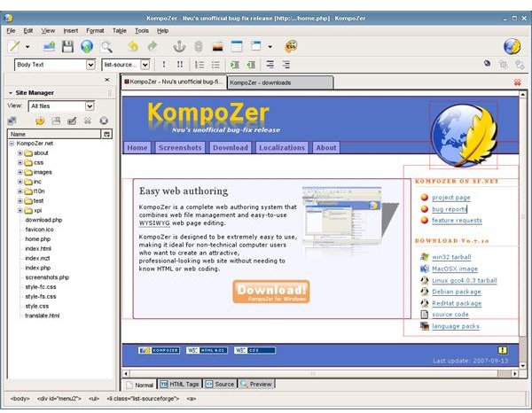Open the Format menu

click(x=95, y=31)
